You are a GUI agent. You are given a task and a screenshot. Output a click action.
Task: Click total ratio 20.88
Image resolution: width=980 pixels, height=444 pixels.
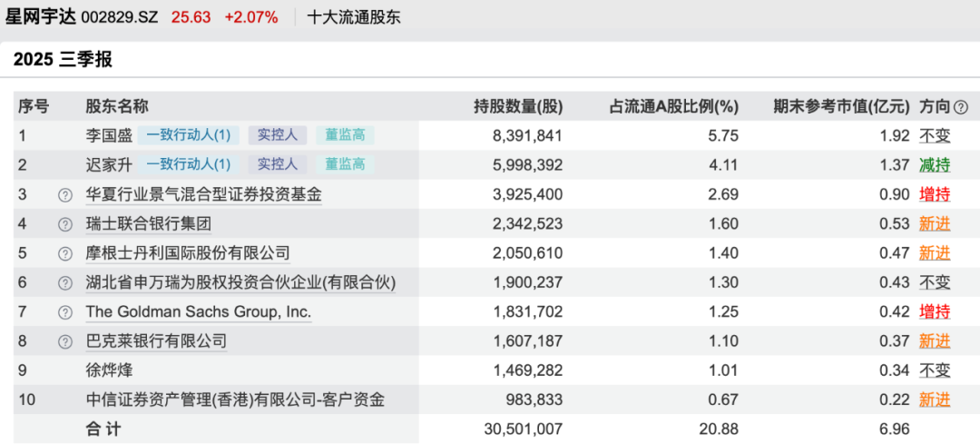pos(720,429)
